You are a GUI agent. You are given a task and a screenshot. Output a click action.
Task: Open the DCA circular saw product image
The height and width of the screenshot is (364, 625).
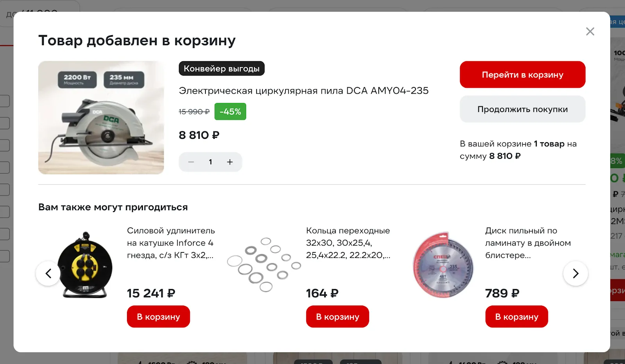tap(101, 117)
